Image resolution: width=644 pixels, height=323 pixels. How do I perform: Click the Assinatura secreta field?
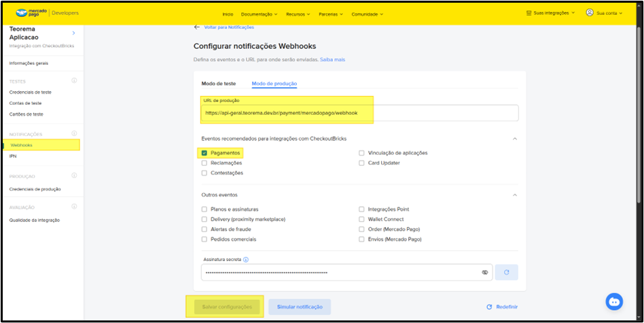coord(346,272)
